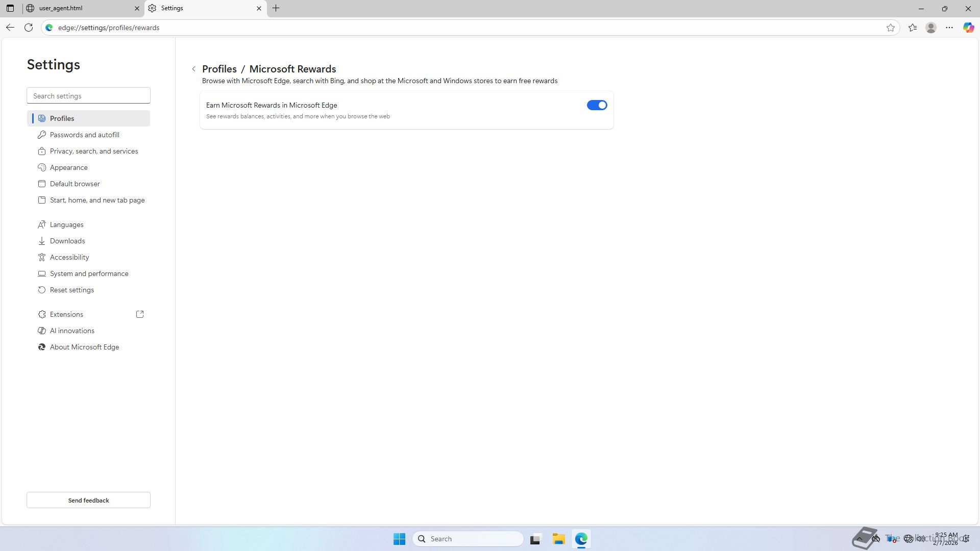
Task: Open the profile avatar icon
Action: coord(931,28)
